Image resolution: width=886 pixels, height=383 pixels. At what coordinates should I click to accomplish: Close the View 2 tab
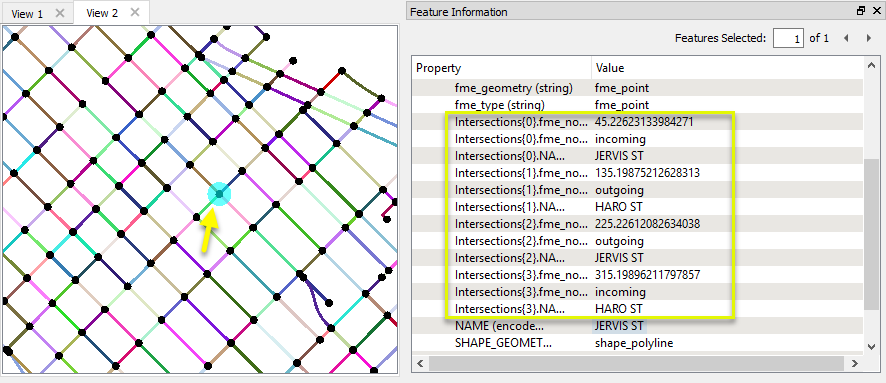[134, 12]
